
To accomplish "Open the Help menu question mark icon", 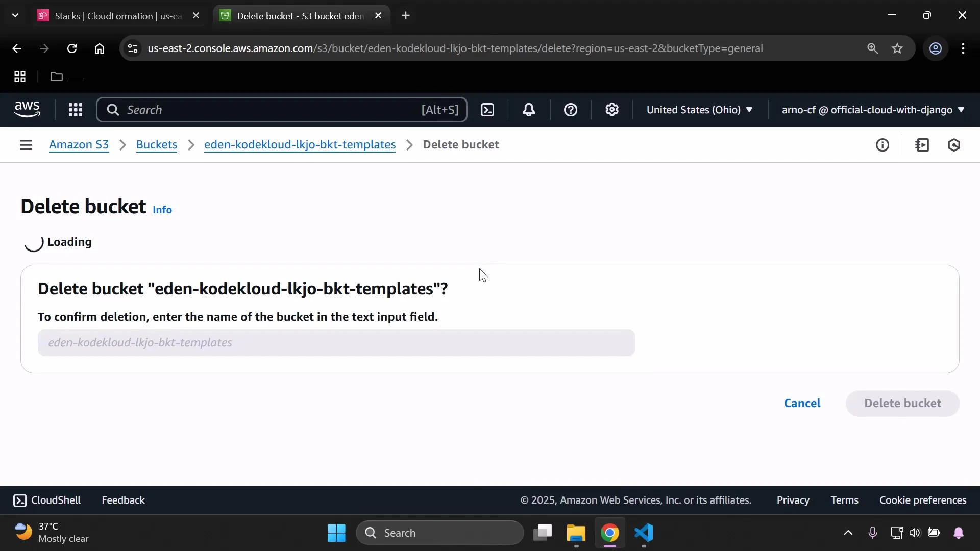I will [x=570, y=110].
